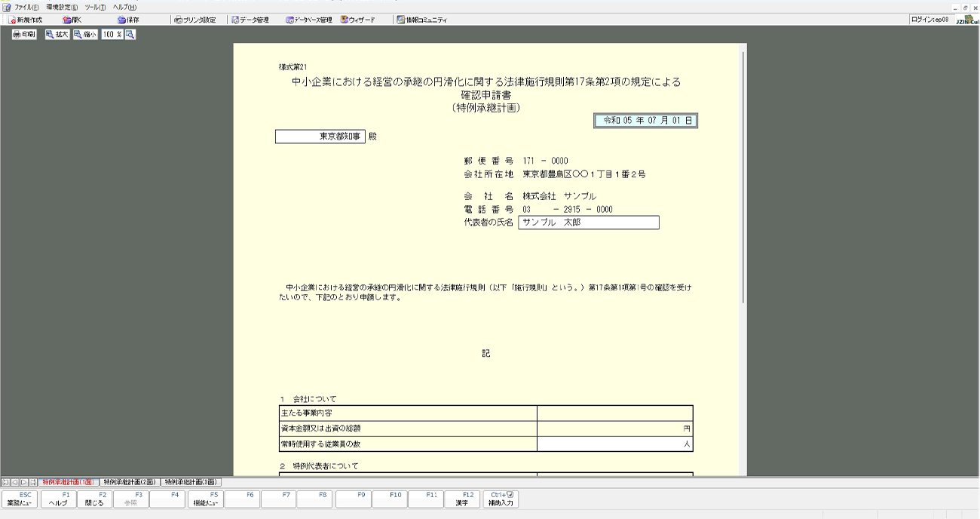Open the 環境設定 menu

point(62,7)
